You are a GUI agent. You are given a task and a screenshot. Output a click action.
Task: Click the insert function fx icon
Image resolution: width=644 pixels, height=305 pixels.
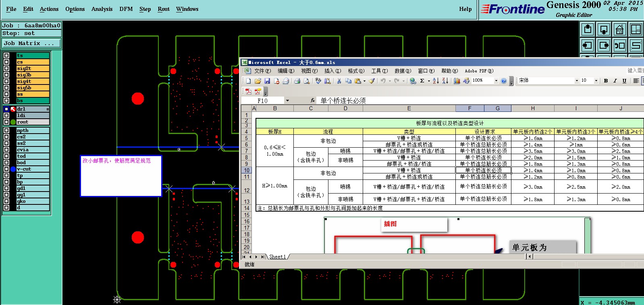point(313,101)
